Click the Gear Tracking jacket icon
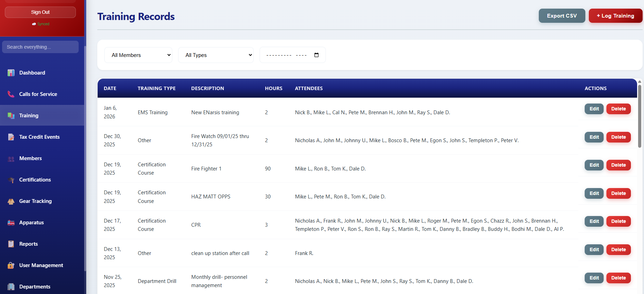Image resolution: width=644 pixels, height=294 pixels. coord(11,202)
